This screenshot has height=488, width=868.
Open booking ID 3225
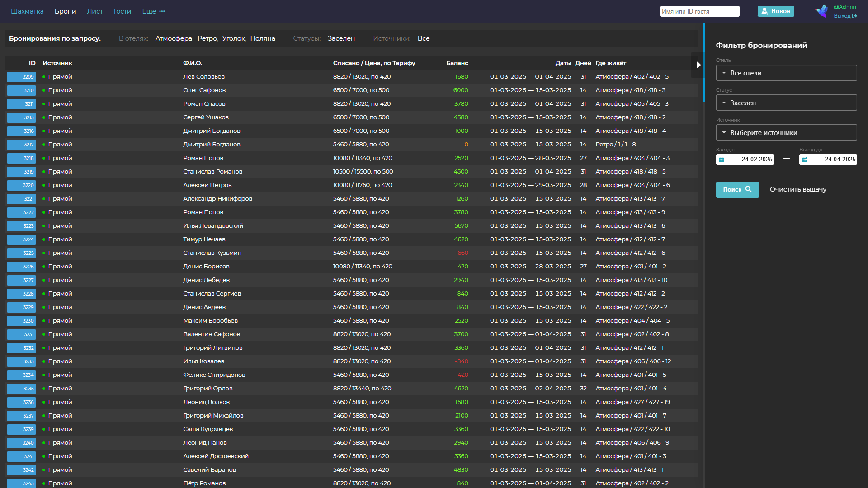pyautogui.click(x=21, y=253)
